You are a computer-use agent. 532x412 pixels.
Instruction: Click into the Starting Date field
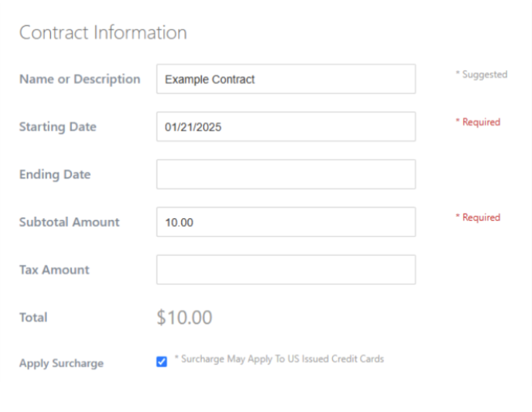(x=286, y=127)
